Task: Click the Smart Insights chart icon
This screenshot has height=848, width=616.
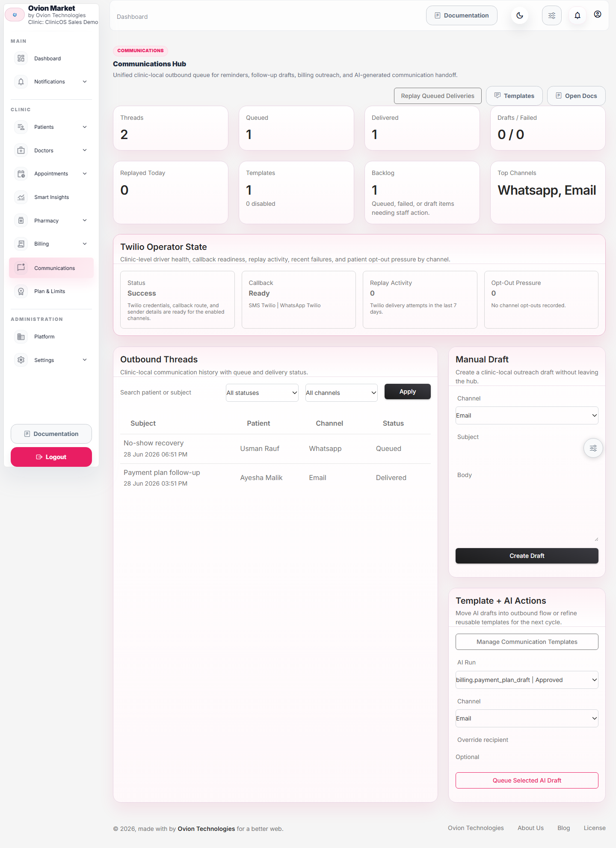Action: tap(21, 197)
